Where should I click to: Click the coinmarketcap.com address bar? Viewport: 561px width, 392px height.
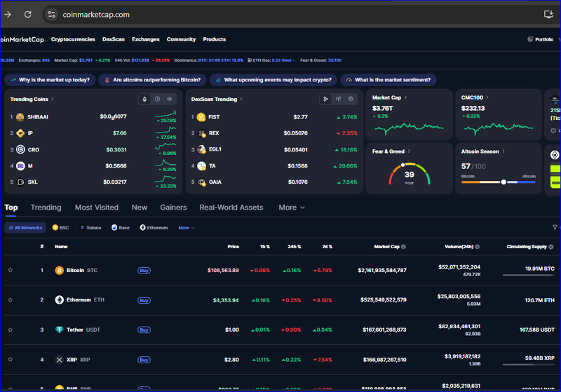(96, 15)
